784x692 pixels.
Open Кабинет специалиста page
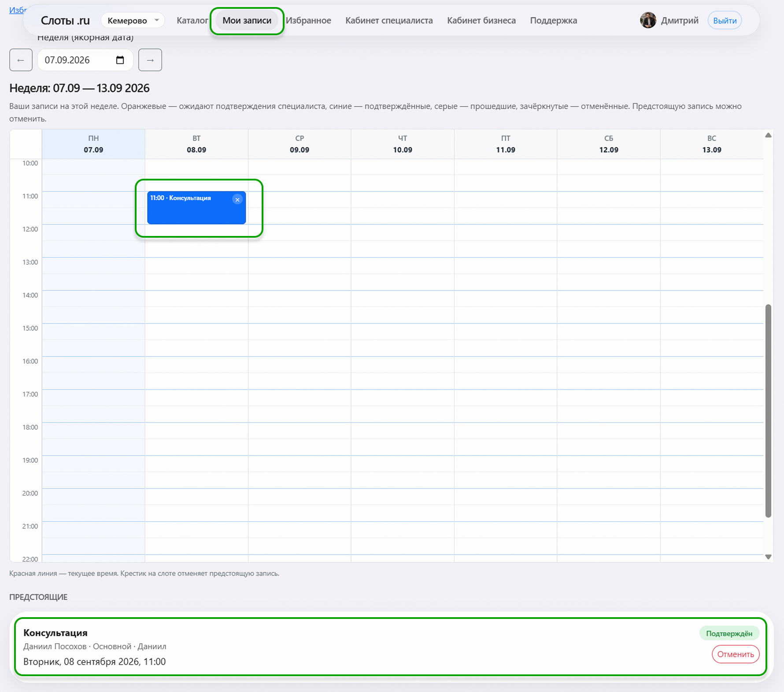(389, 20)
